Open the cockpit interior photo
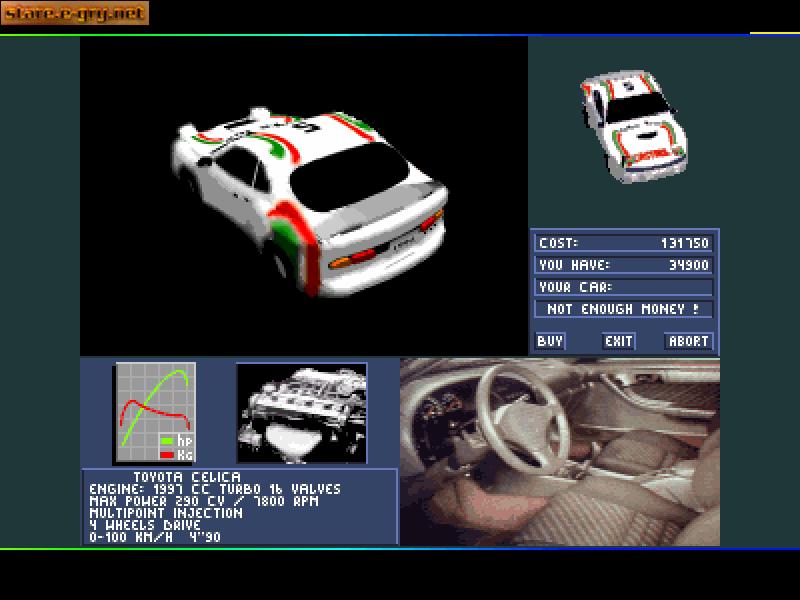The image size is (800, 600). click(x=555, y=450)
